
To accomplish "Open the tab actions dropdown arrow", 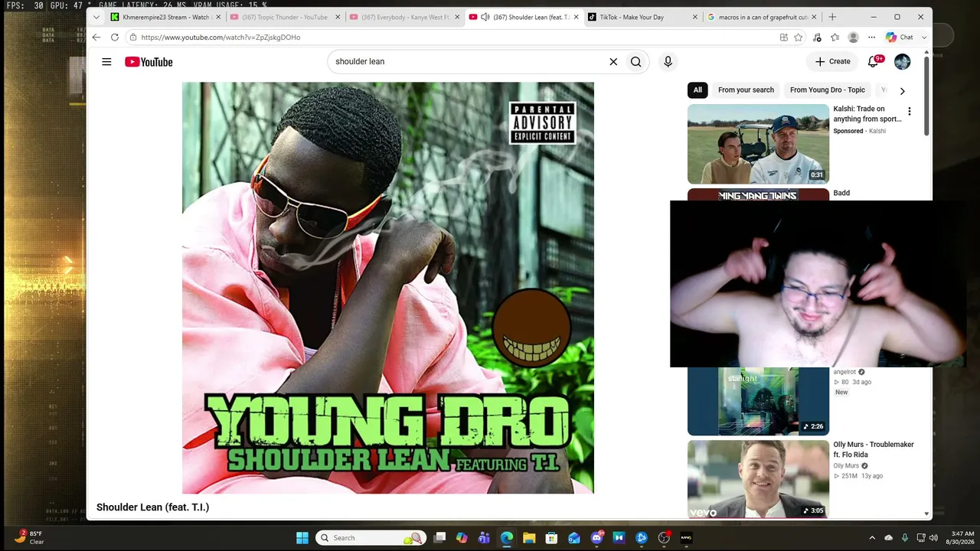I will tap(96, 17).
